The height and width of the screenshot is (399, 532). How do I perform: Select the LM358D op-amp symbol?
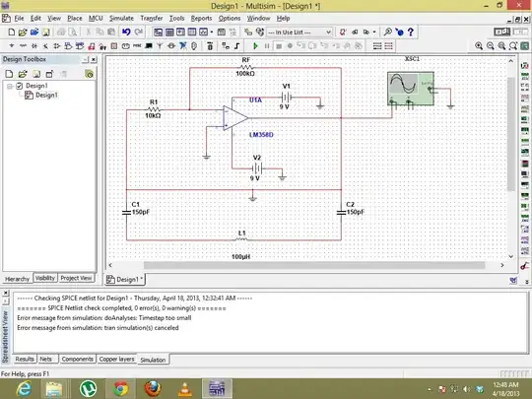(x=235, y=118)
